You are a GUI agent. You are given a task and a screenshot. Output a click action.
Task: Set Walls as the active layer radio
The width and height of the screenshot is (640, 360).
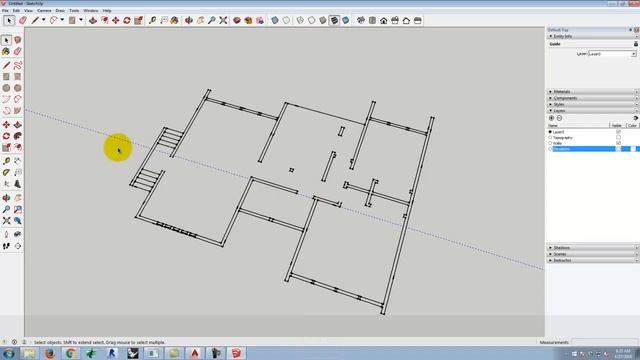point(550,143)
